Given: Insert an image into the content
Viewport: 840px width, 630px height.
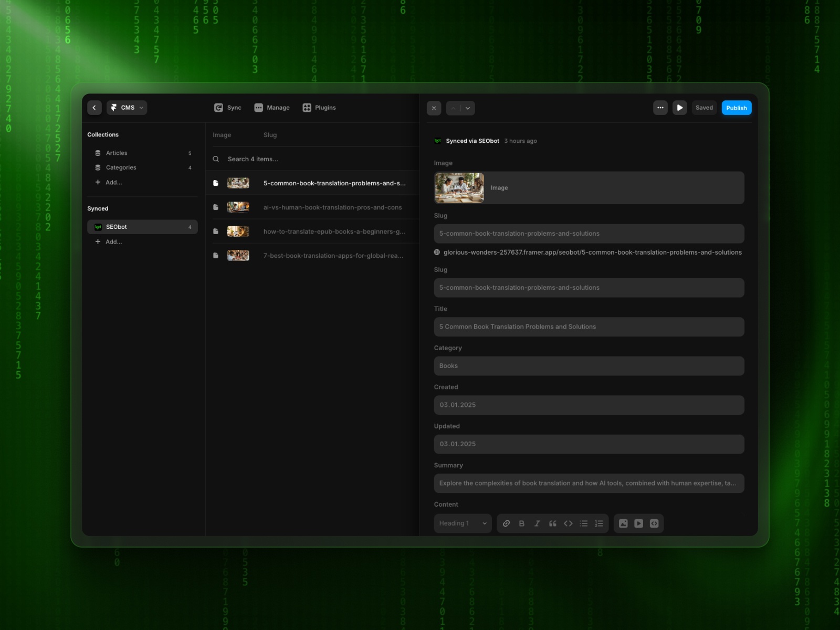Looking at the screenshot, I should (x=623, y=523).
